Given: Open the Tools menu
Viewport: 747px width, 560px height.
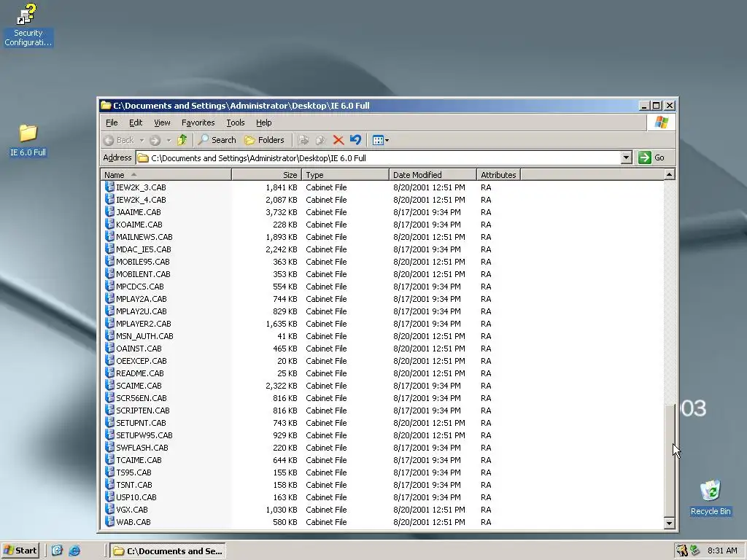Looking at the screenshot, I should pos(236,122).
